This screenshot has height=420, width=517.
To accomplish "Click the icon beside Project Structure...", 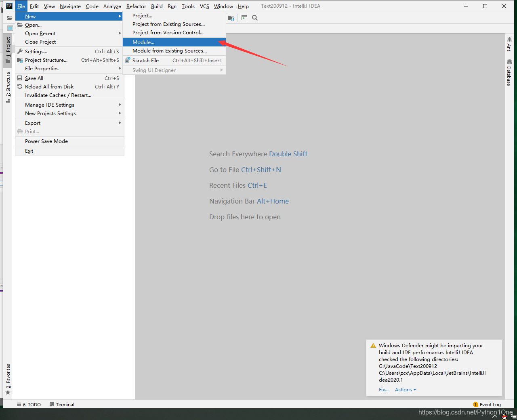I will click(x=20, y=60).
